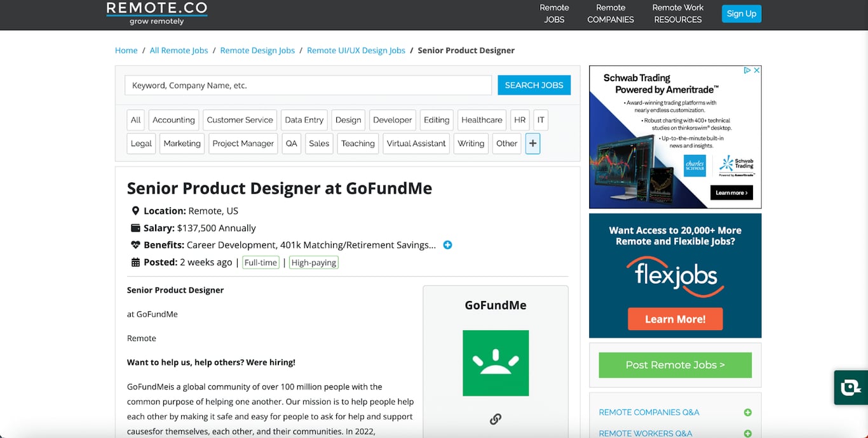Click the Remote.co logo
The height and width of the screenshot is (438, 868).
pyautogui.click(x=157, y=13)
